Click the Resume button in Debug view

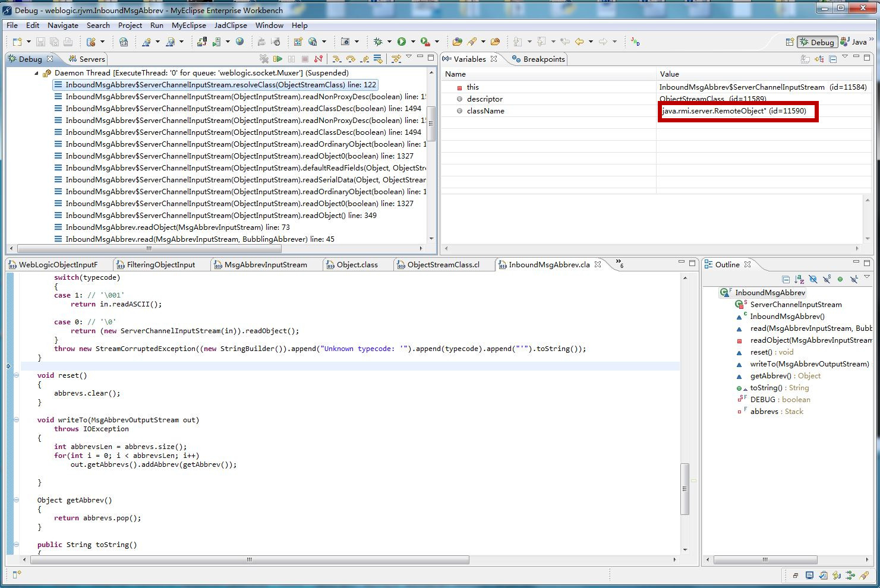coord(277,59)
